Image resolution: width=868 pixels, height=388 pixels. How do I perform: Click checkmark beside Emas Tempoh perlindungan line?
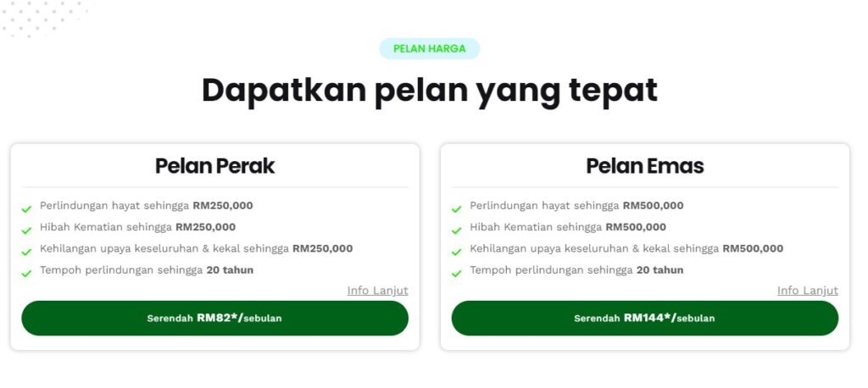pyautogui.click(x=457, y=273)
